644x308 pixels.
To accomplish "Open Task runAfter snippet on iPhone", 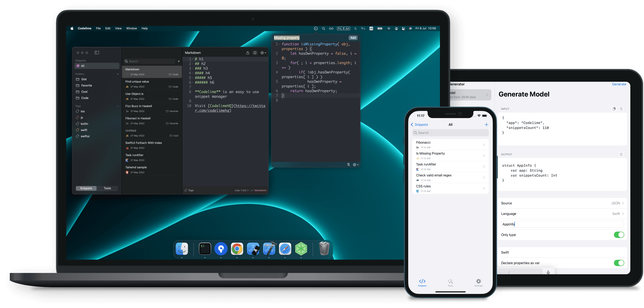I will [450, 167].
